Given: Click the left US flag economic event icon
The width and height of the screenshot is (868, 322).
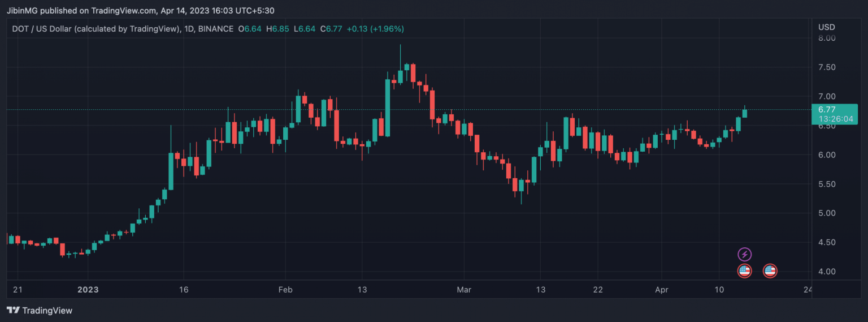Looking at the screenshot, I should click(745, 271).
